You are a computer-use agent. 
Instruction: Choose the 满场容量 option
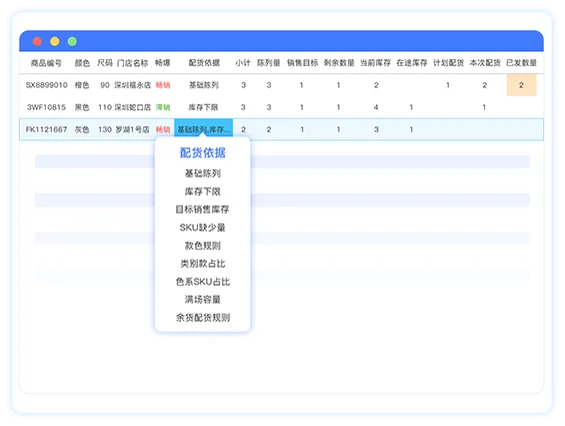pyautogui.click(x=203, y=299)
